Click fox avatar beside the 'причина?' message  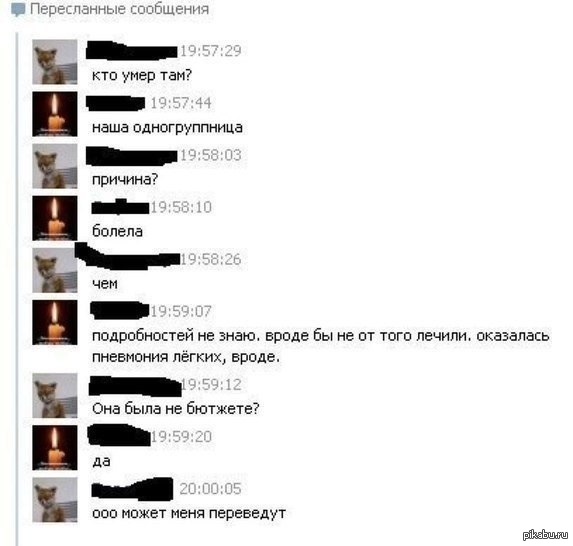click(x=55, y=166)
